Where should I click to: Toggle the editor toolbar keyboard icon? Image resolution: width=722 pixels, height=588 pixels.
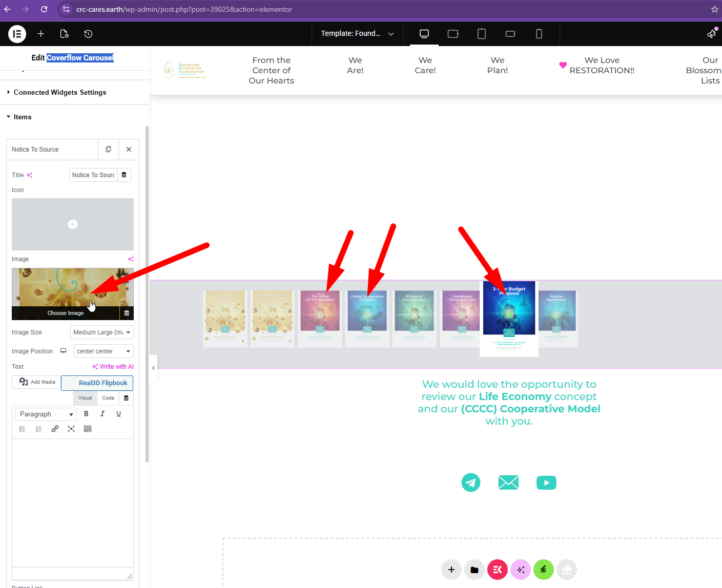click(88, 429)
